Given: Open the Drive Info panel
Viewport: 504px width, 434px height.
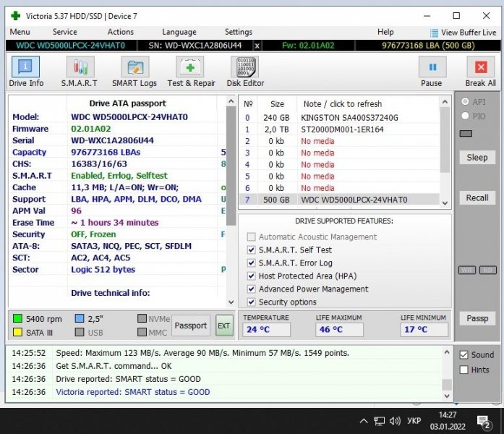Looking at the screenshot, I should pyautogui.click(x=26, y=72).
